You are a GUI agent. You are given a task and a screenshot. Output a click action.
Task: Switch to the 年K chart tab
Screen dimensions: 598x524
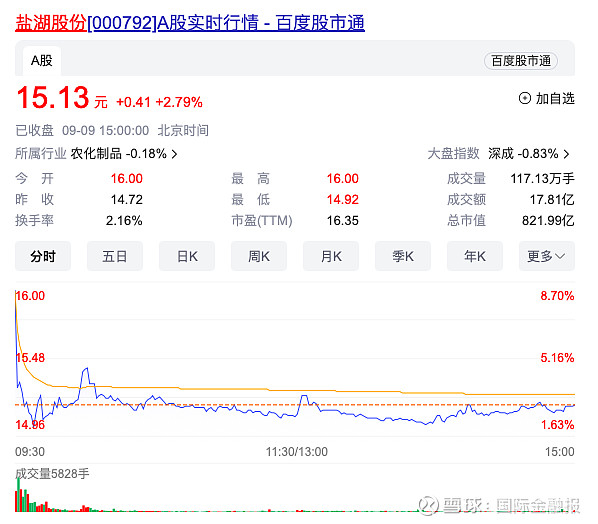(x=475, y=256)
